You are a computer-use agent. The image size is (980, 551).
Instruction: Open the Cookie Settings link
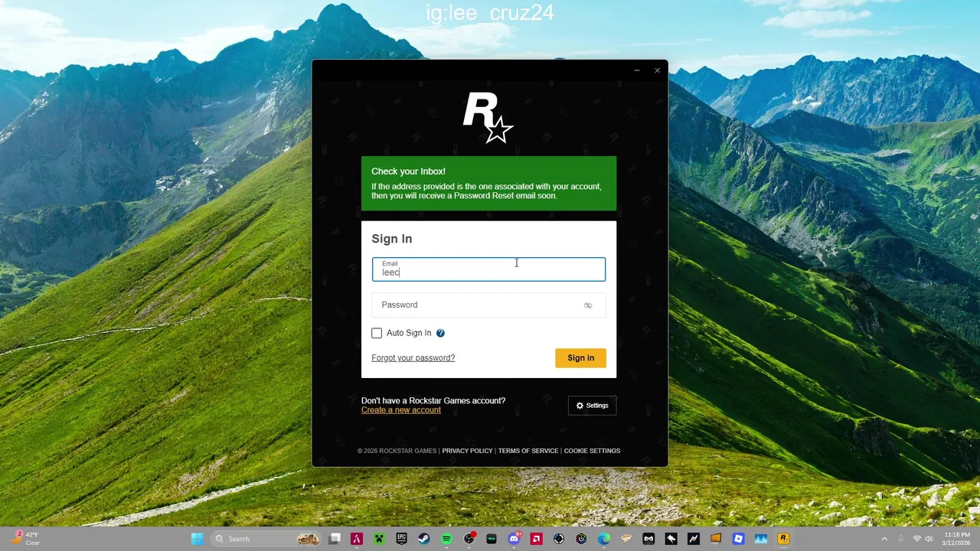pyautogui.click(x=592, y=451)
